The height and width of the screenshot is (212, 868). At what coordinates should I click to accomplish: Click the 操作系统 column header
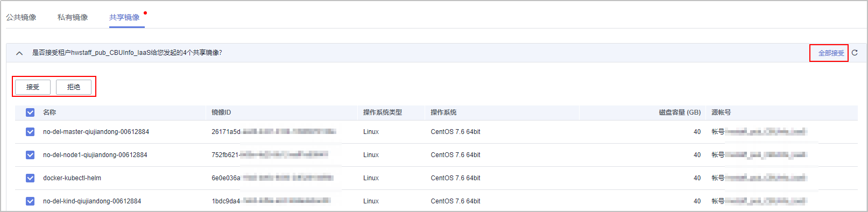444,112
